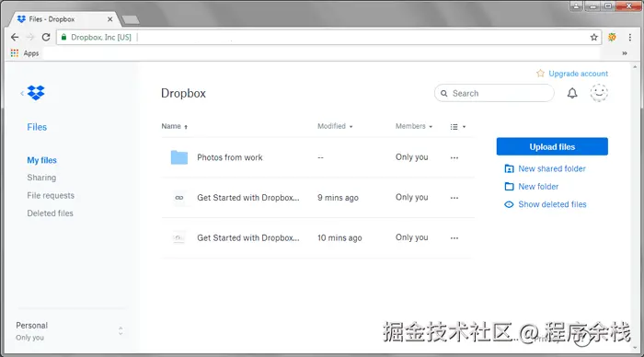644x357 pixels.
Task: Click the secure padlock icon
Action: (63, 38)
